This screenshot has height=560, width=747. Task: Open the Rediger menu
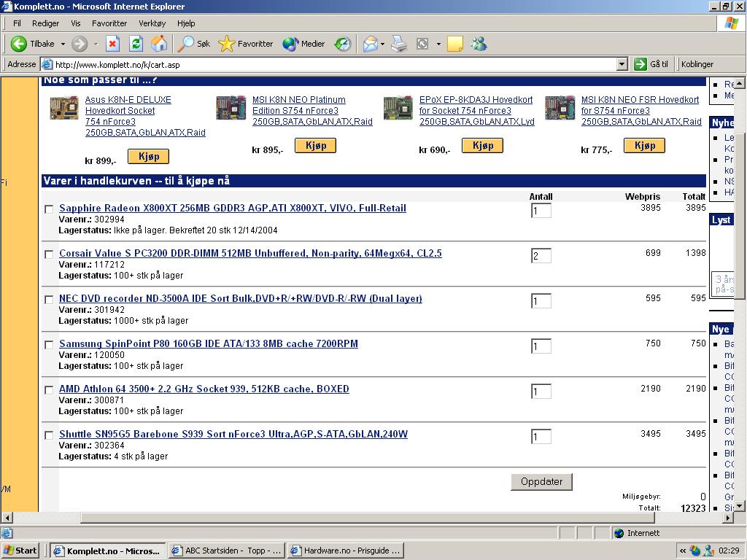(46, 23)
